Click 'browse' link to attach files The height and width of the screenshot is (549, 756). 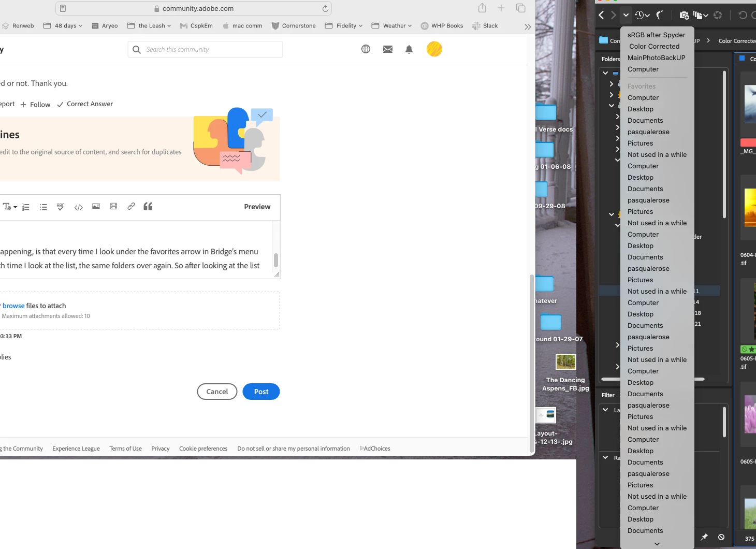click(13, 306)
